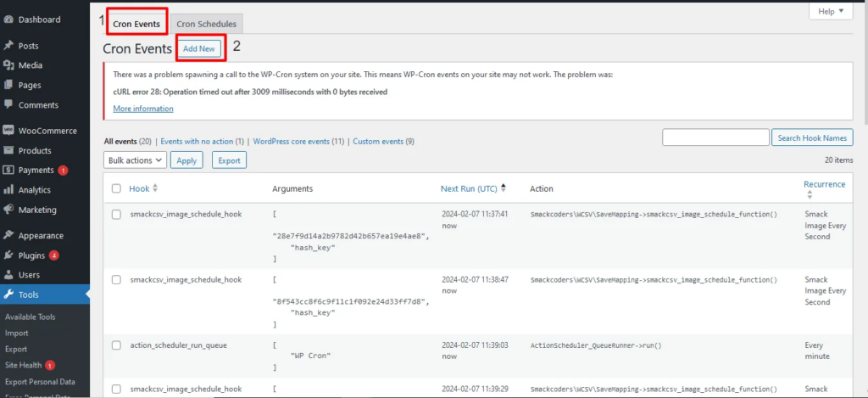Click the cURL error 28 message text
The width and height of the screenshot is (868, 398).
(250, 92)
